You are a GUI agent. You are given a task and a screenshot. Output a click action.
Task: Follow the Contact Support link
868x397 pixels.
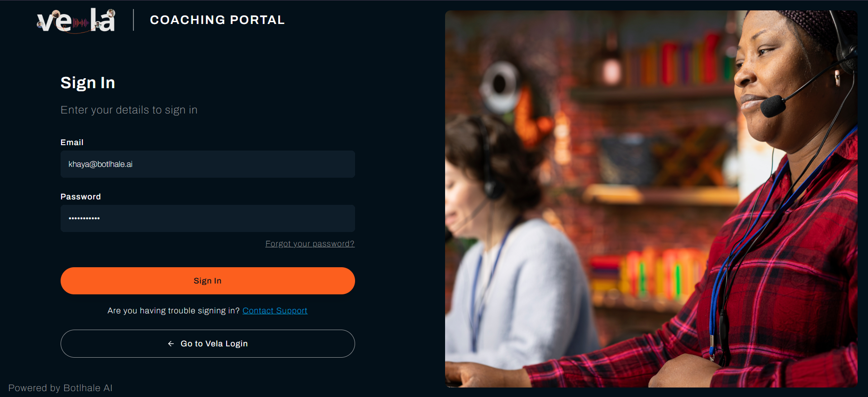[x=275, y=311]
